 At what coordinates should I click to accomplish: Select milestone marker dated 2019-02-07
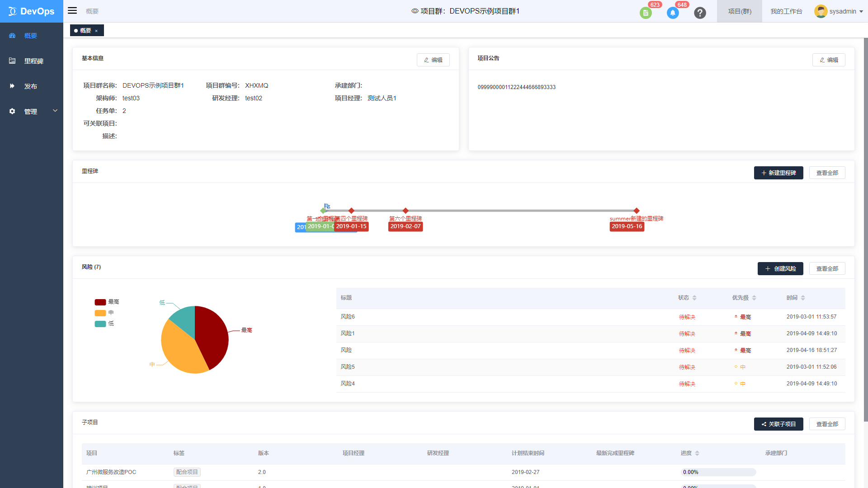point(406,211)
